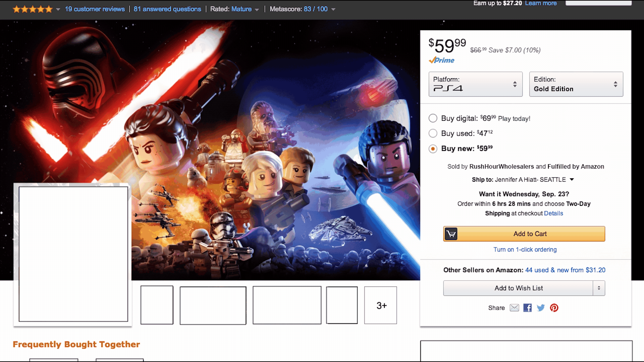Share via the email envelope icon

(514, 308)
